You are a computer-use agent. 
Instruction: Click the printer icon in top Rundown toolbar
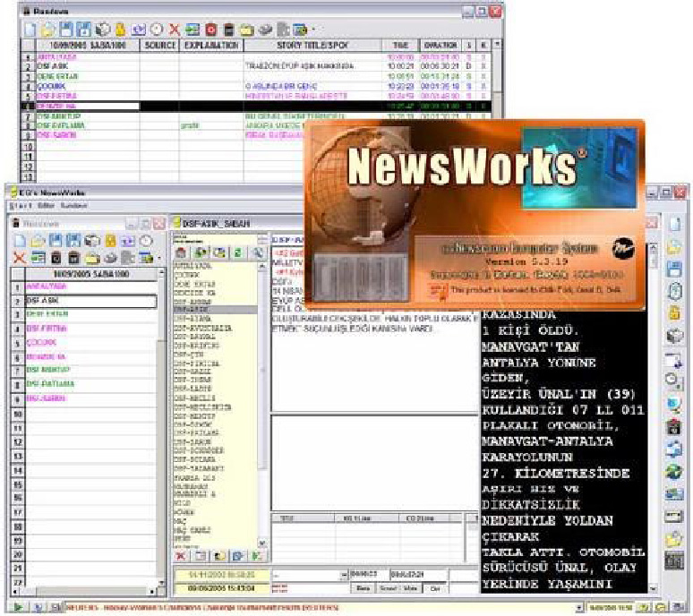point(265,30)
